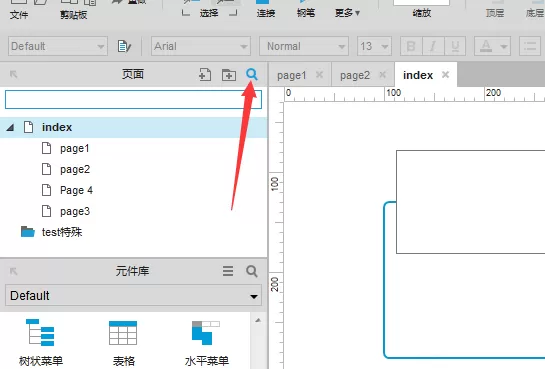Open the Default library dropdown in 元件库
Viewport: 545px width, 369px height.
tap(133, 296)
